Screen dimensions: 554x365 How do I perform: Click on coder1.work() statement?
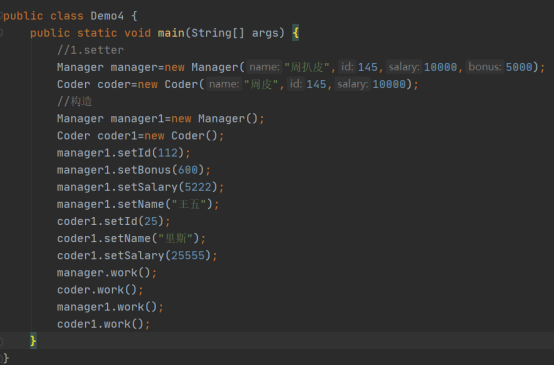pyautogui.click(x=104, y=324)
